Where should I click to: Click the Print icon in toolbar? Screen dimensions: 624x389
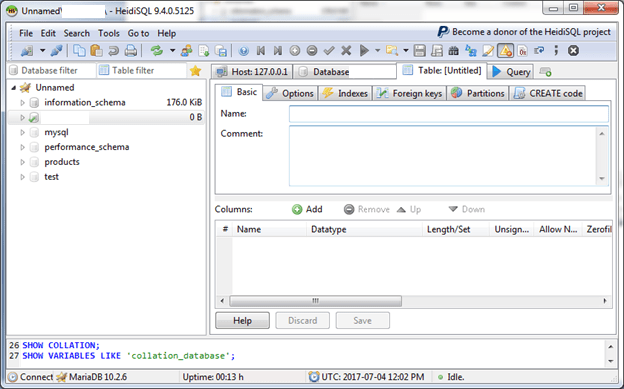tap(131, 51)
